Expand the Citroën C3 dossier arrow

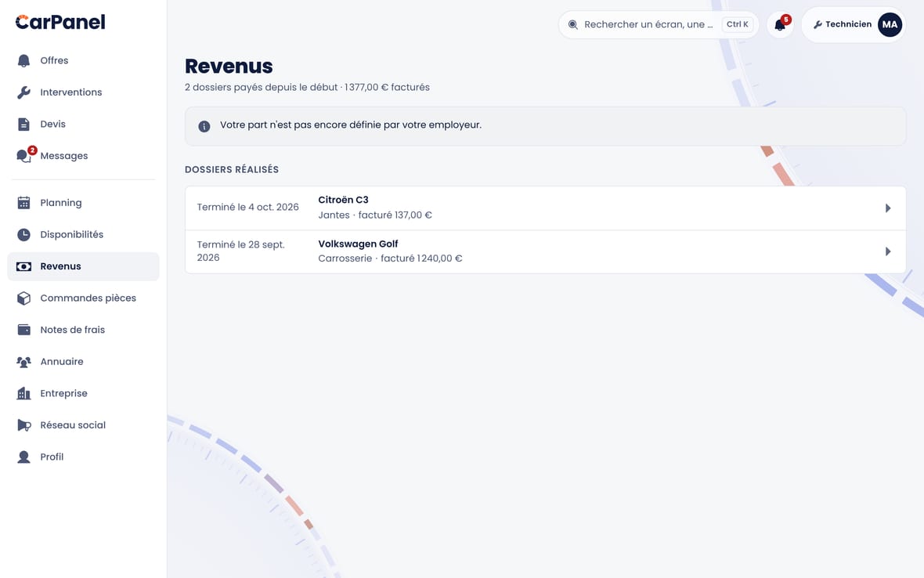point(887,208)
